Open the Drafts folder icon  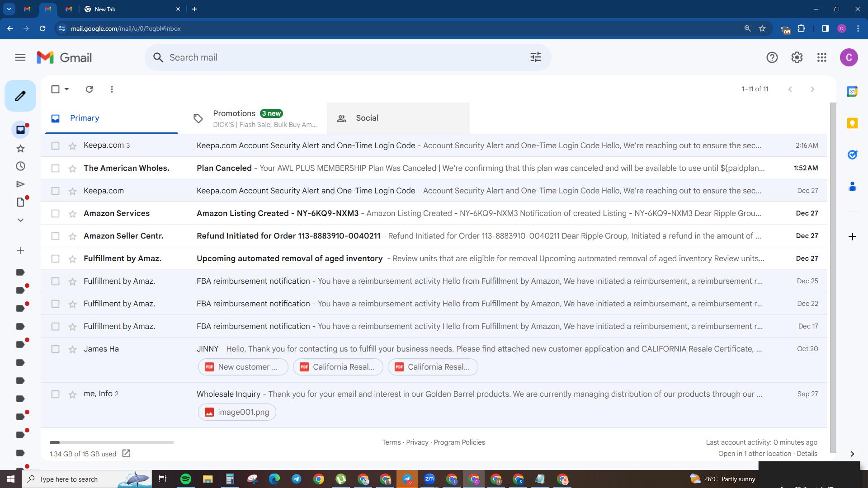click(x=20, y=202)
